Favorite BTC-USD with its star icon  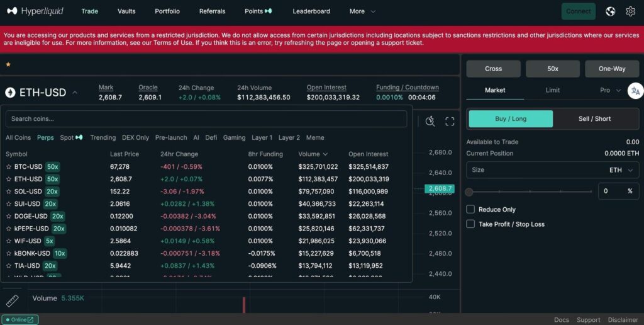click(x=9, y=167)
